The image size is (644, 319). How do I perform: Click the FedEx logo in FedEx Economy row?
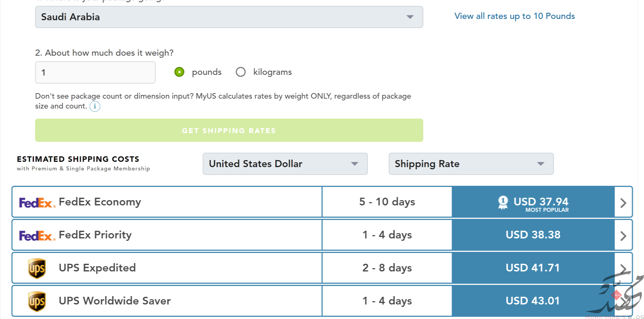pos(37,203)
